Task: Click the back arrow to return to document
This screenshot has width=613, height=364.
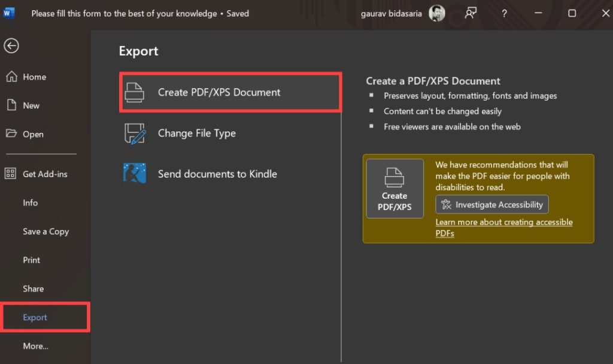Action: tap(11, 45)
